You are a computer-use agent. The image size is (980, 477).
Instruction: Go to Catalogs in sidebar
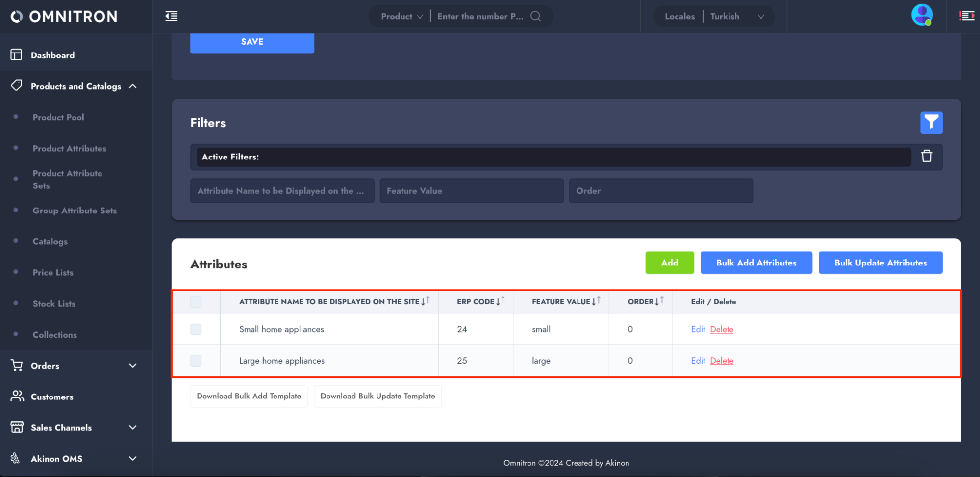pyautogui.click(x=50, y=241)
